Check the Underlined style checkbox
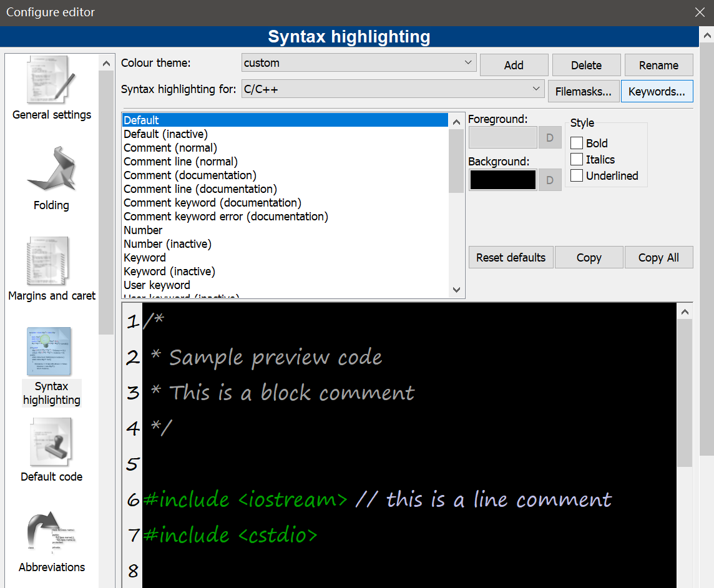714x588 pixels. tap(577, 176)
